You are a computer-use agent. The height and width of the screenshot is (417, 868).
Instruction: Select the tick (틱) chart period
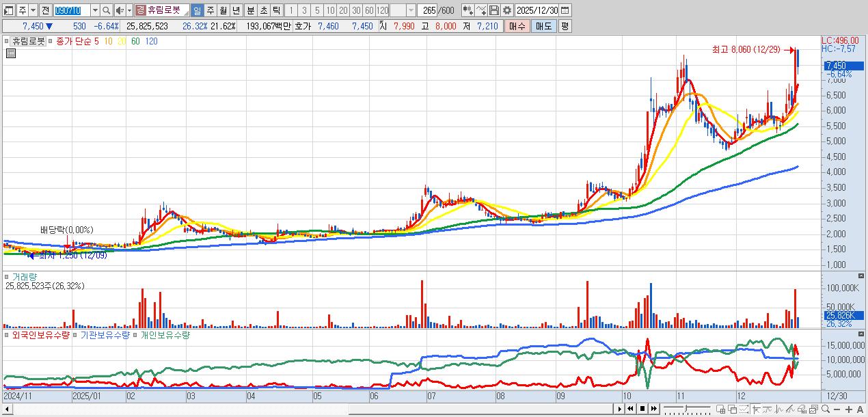pos(276,10)
